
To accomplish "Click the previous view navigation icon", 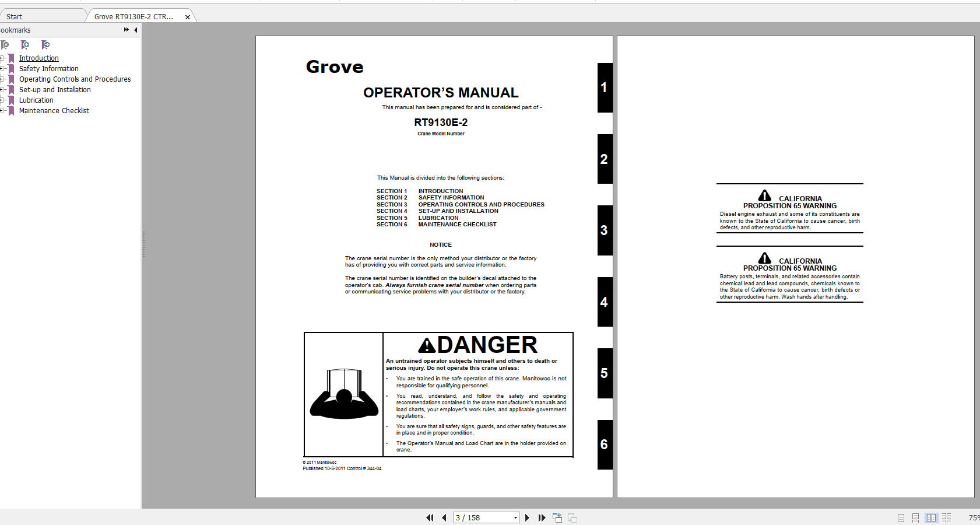I will [x=557, y=517].
